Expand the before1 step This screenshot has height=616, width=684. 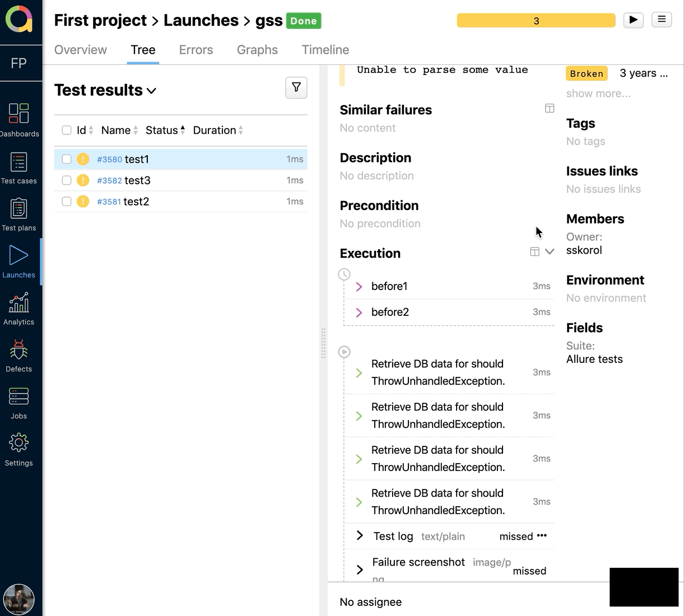(359, 287)
